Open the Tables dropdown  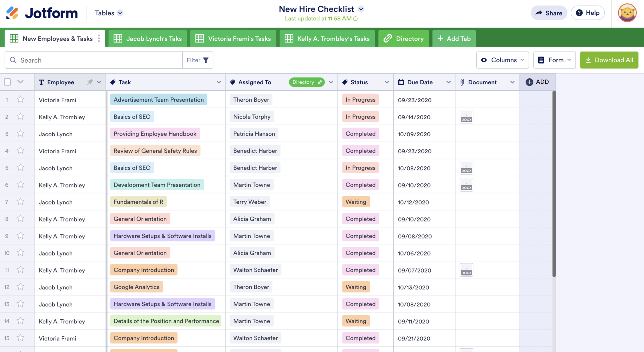(108, 13)
